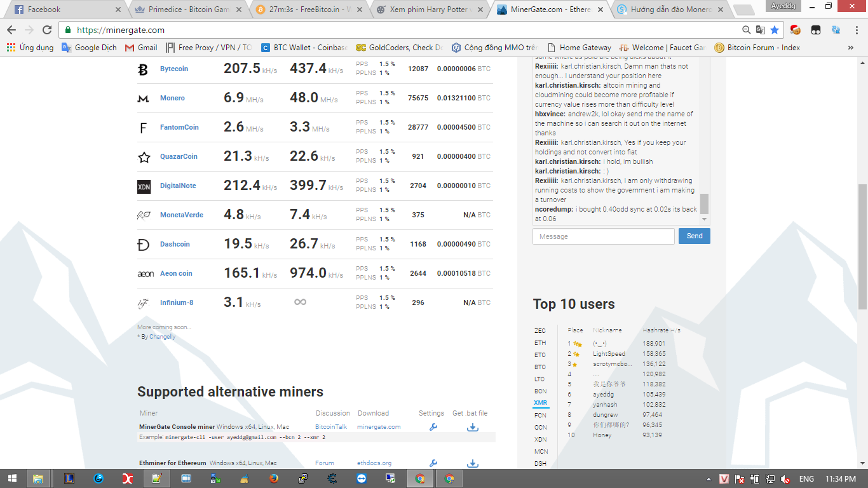This screenshot has height=488, width=868.
Task: Open File Explorer from the taskbar
Action: point(38,478)
